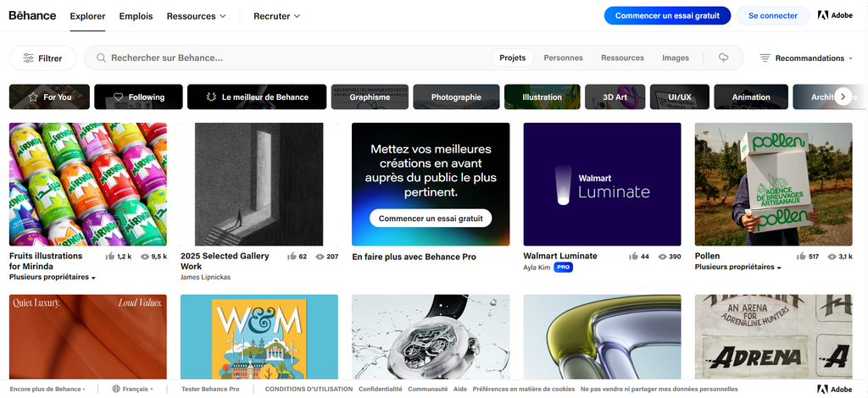Select the Personnes search tab
868x398 pixels.
click(x=563, y=58)
